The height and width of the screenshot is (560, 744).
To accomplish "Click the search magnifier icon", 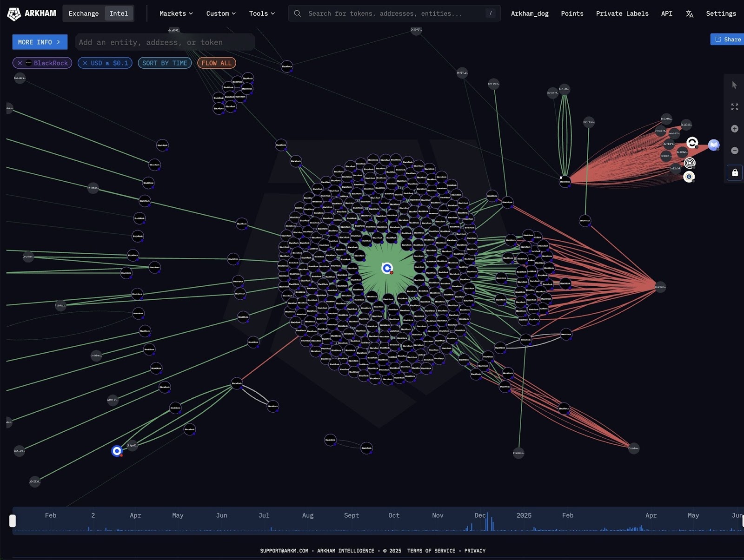I will (x=297, y=13).
